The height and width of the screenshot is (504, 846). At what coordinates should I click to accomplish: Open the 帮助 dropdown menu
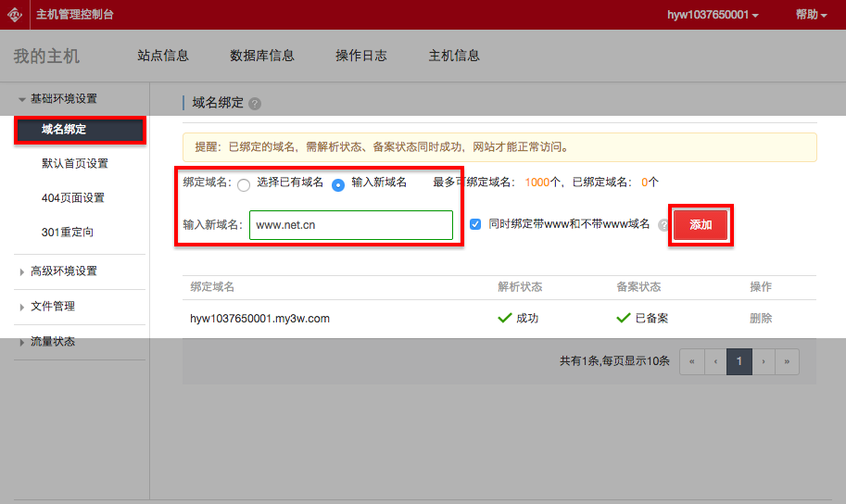coord(811,15)
